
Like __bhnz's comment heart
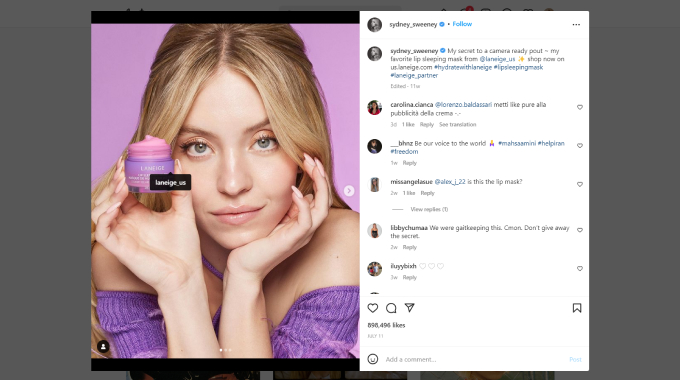(579, 146)
